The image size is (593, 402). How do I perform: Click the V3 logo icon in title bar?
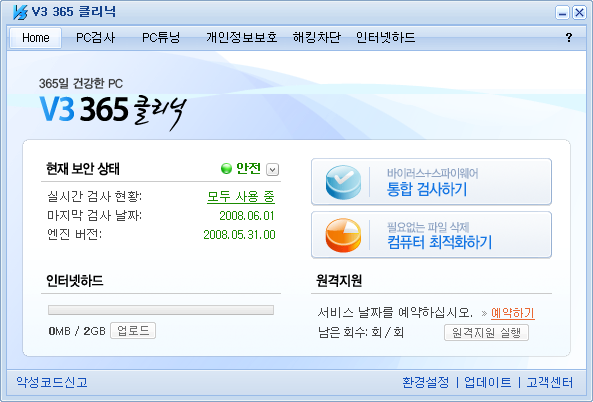[20, 12]
